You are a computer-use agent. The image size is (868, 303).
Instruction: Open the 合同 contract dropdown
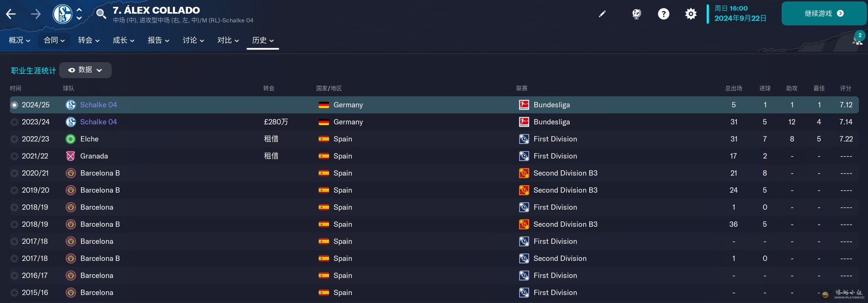[54, 40]
